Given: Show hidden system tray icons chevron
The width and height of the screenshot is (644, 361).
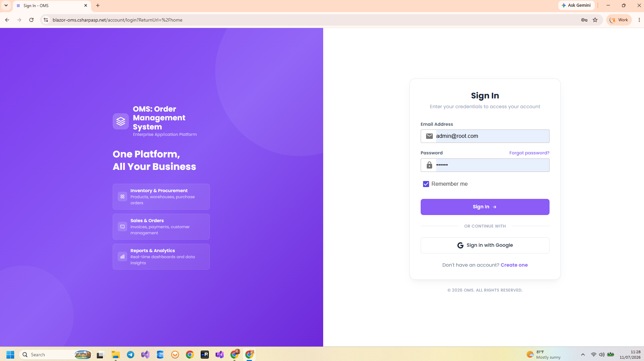Looking at the screenshot, I should tap(583, 355).
